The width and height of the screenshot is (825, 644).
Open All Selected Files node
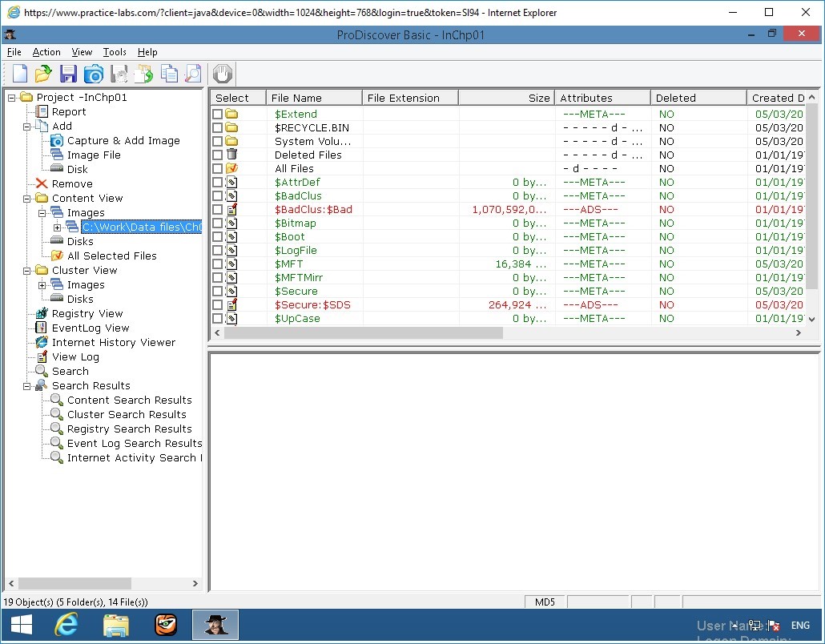111,256
